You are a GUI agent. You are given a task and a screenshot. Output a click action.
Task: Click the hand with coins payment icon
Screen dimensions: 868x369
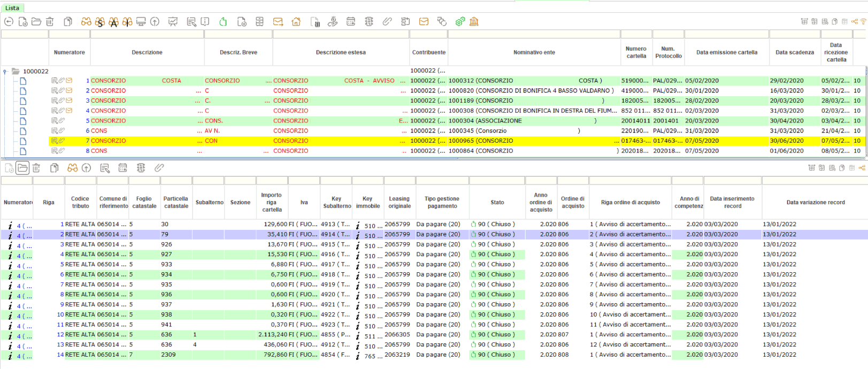(x=333, y=21)
